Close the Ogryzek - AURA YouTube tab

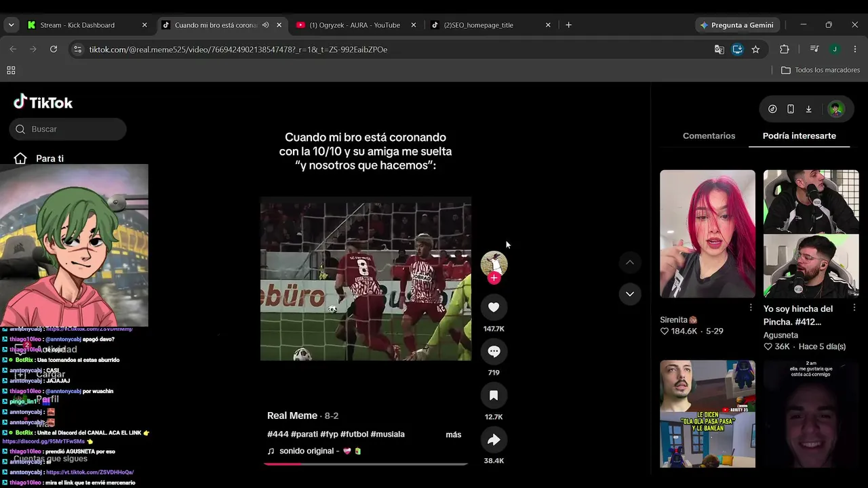click(x=414, y=25)
